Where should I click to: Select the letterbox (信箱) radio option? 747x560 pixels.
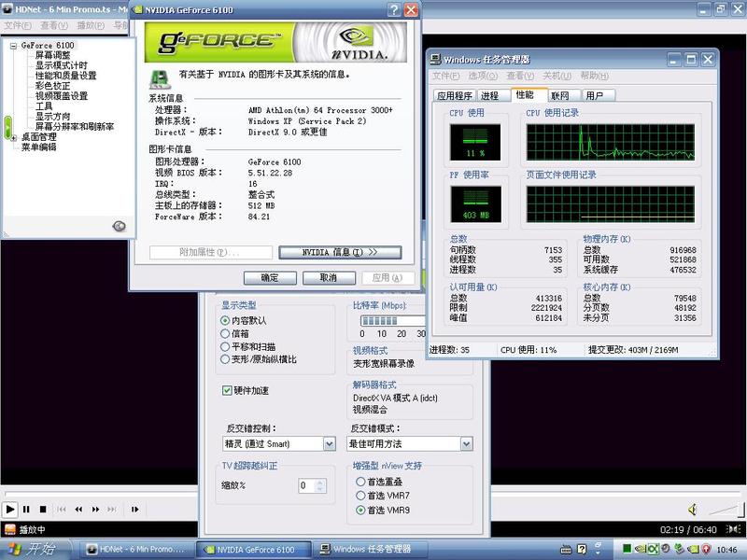225,333
